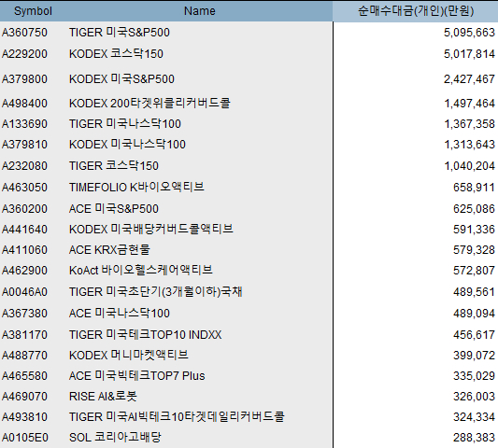This screenshot has height=448, width=498.
Task: Click TIGER 미국S&P500 name cell
Action: pyautogui.click(x=120, y=33)
